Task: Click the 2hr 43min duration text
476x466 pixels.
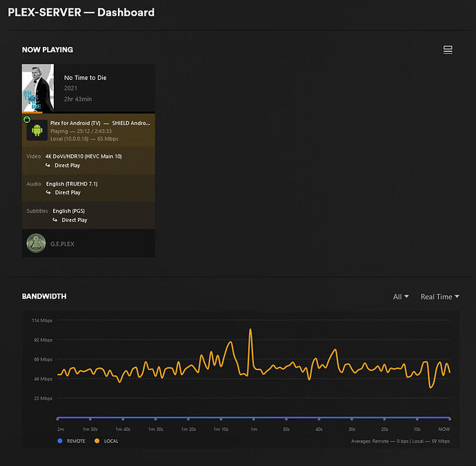Action: pos(78,99)
